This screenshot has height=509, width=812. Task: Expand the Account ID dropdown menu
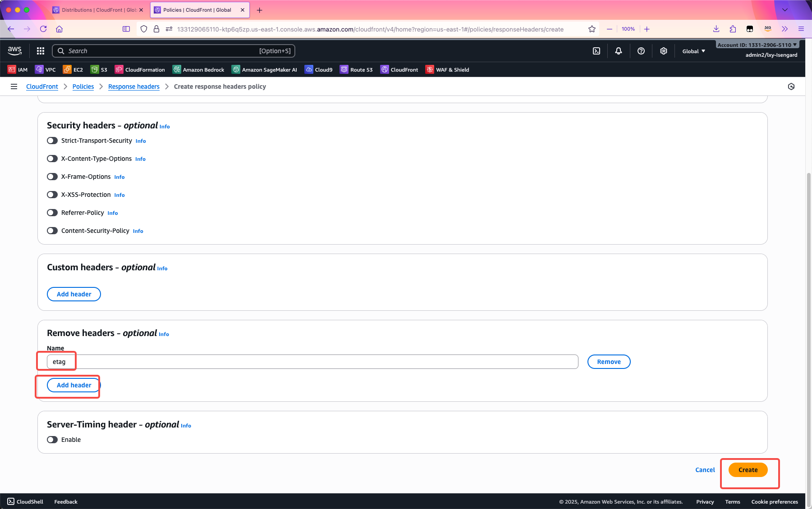tap(757, 45)
